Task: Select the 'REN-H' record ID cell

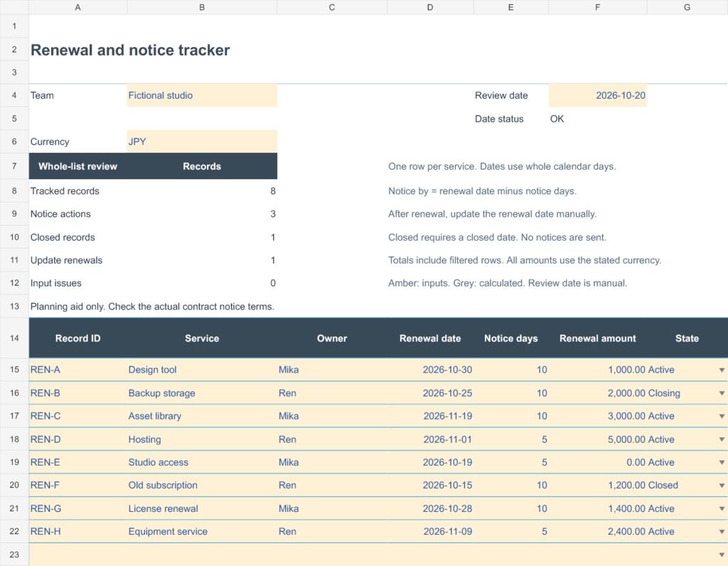Action: coord(77,532)
